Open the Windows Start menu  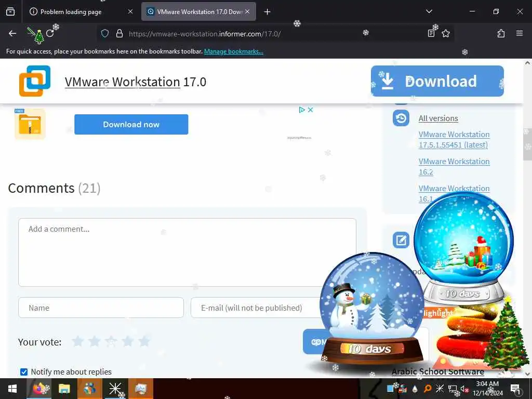(x=12, y=389)
